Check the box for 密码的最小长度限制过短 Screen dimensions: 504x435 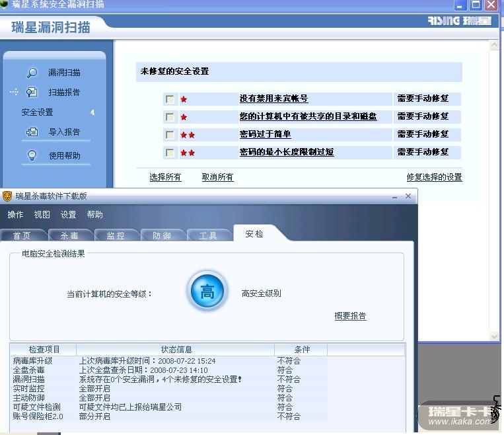pyautogui.click(x=170, y=153)
